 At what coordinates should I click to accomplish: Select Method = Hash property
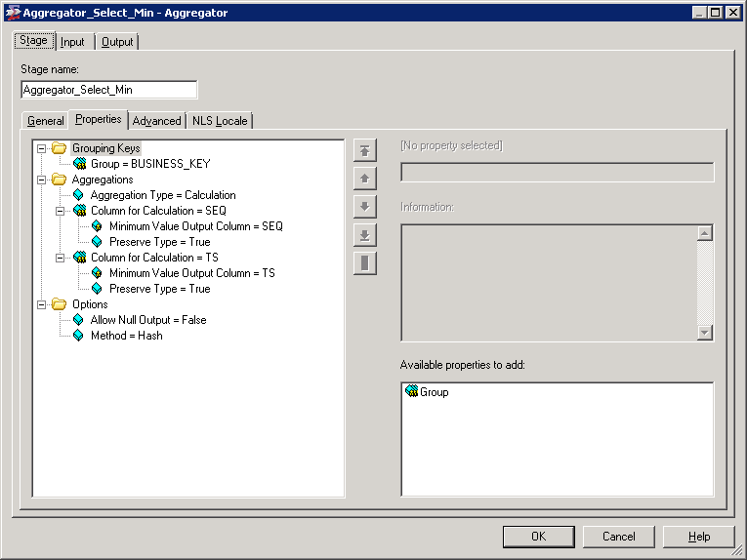[x=126, y=336]
